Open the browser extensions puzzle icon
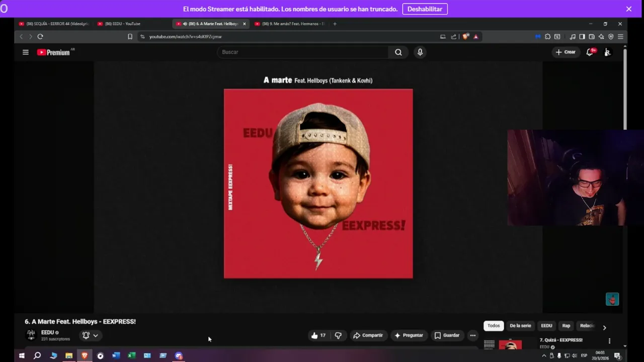644x362 pixels. tap(548, 37)
